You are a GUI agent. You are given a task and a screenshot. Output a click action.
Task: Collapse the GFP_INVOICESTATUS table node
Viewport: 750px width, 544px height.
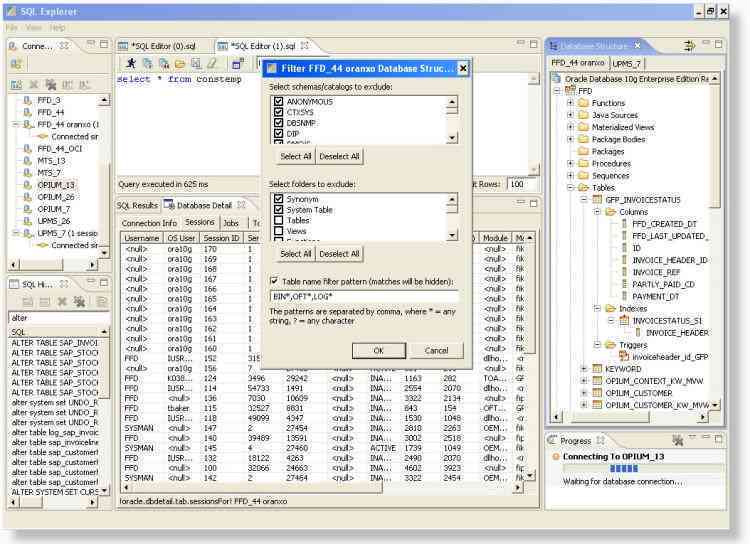[x=584, y=200]
